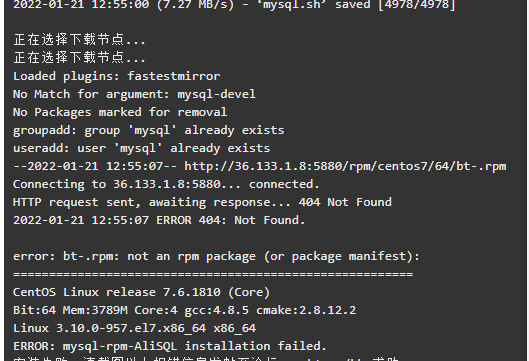Click the second 正在选择下载节点 line
Image resolution: width=529 pixels, height=361 pixels.
79,58
